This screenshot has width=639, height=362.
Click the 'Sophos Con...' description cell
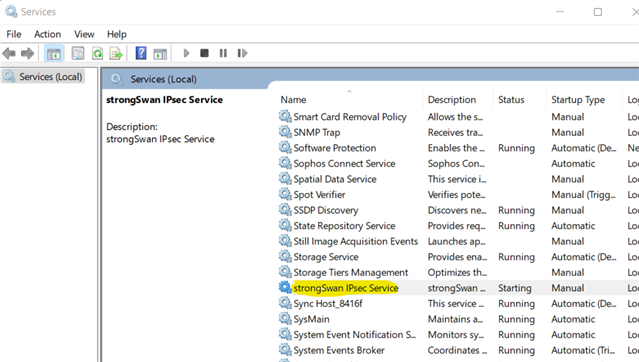point(456,163)
